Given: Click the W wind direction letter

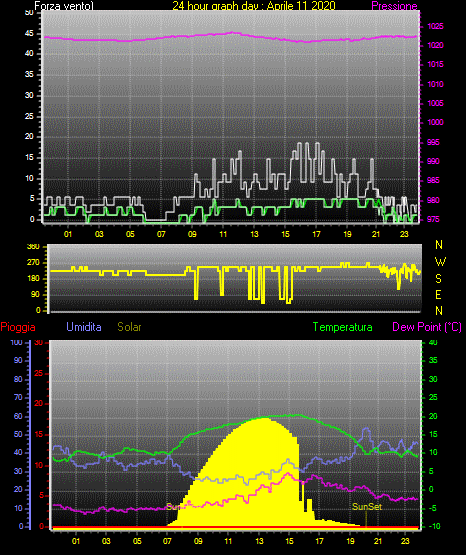Looking at the screenshot, I should click(x=440, y=262).
